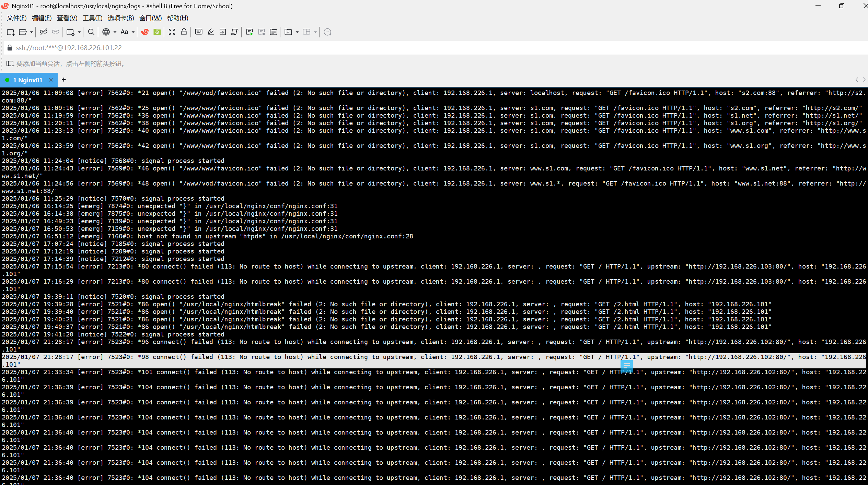
Task: Expand the Open folder dropdown arrow
Action: pos(32,32)
